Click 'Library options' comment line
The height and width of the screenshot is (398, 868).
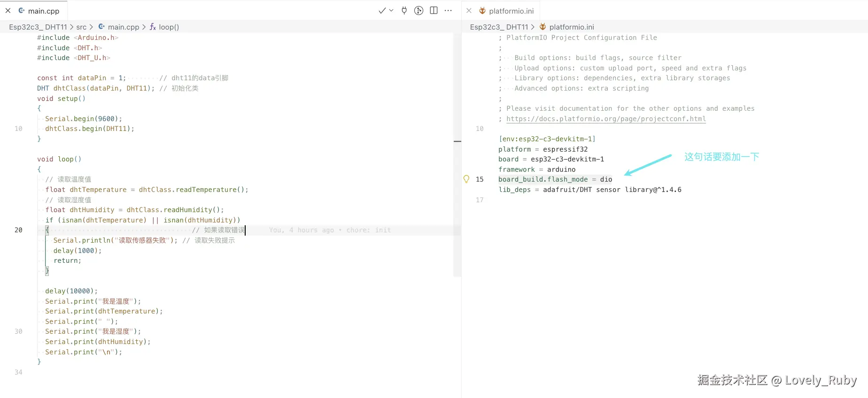coord(614,78)
